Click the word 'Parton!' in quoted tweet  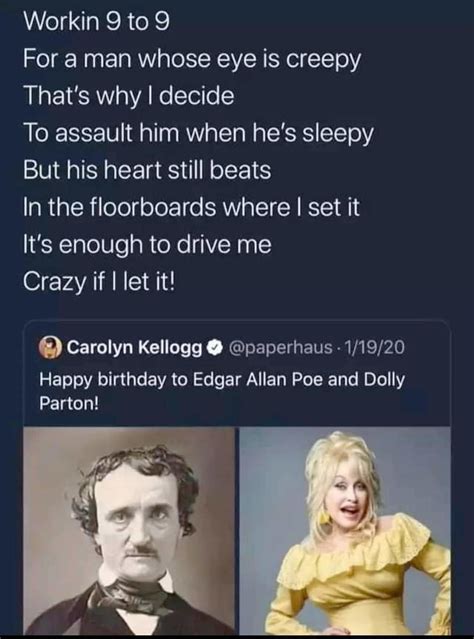point(69,403)
